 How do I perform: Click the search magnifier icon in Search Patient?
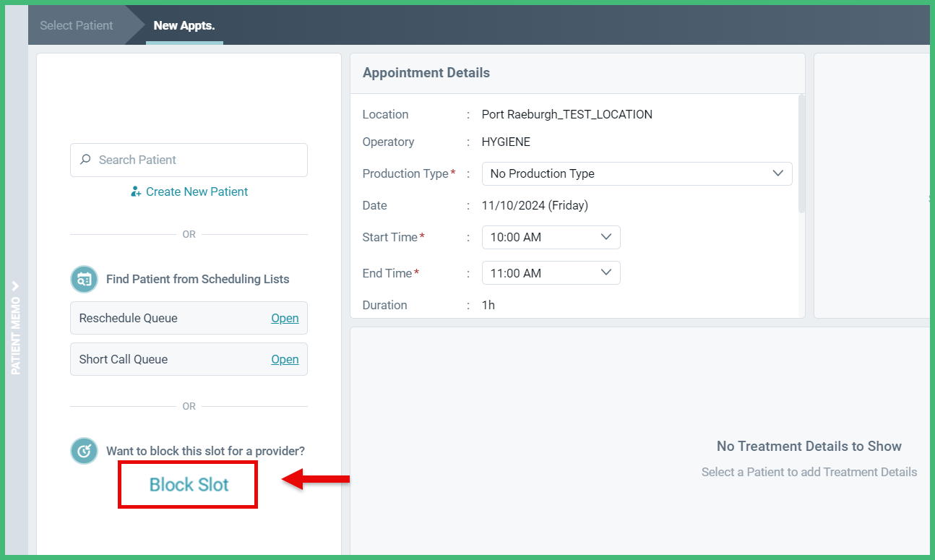coord(86,160)
